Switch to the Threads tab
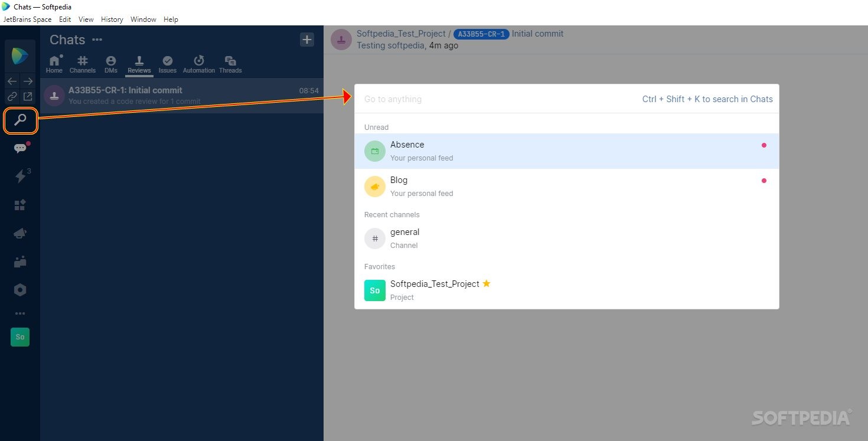The height and width of the screenshot is (441, 868). click(x=230, y=64)
